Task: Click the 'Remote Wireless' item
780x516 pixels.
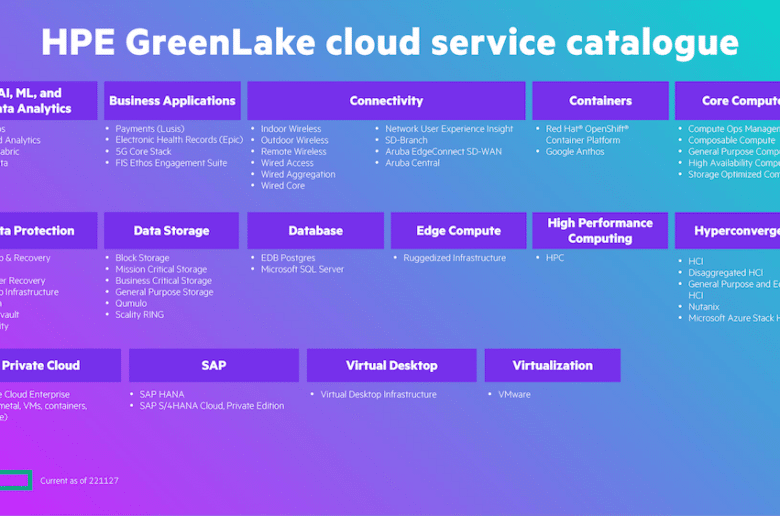Action: click(x=293, y=151)
